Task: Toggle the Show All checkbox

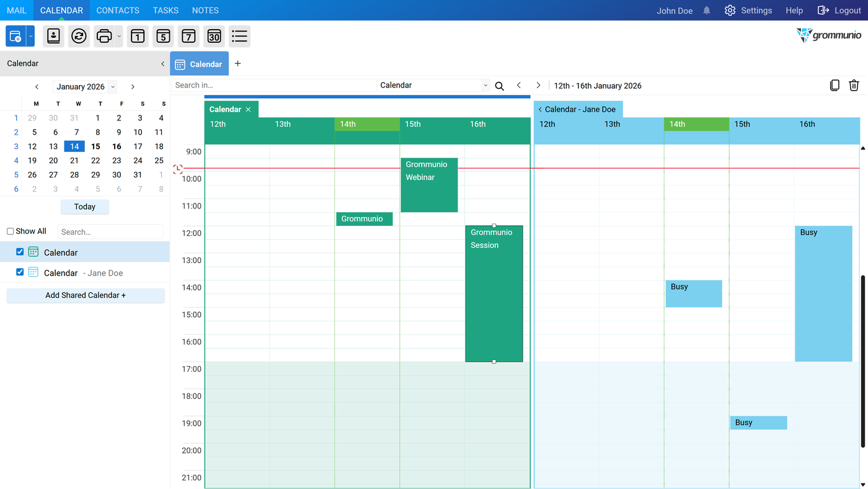Action: (11, 231)
